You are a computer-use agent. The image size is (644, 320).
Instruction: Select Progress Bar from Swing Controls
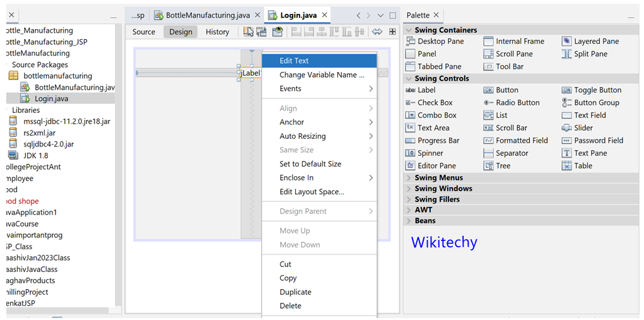pyautogui.click(x=433, y=141)
